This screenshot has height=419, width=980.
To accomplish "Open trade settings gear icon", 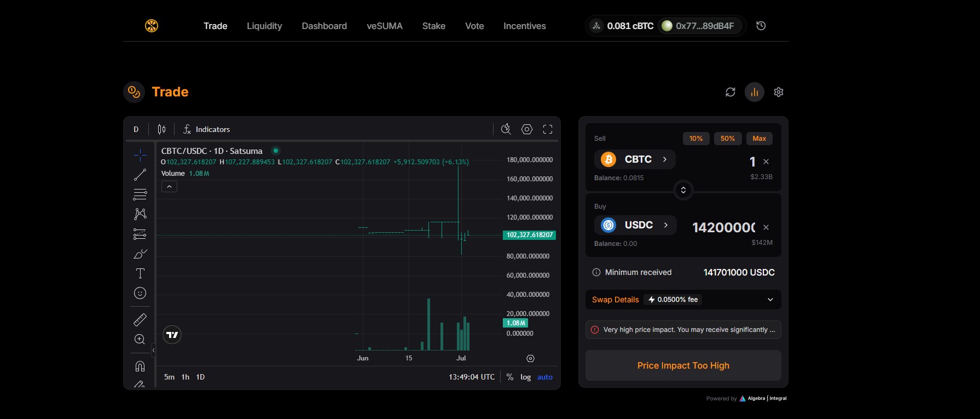I will click(x=778, y=92).
